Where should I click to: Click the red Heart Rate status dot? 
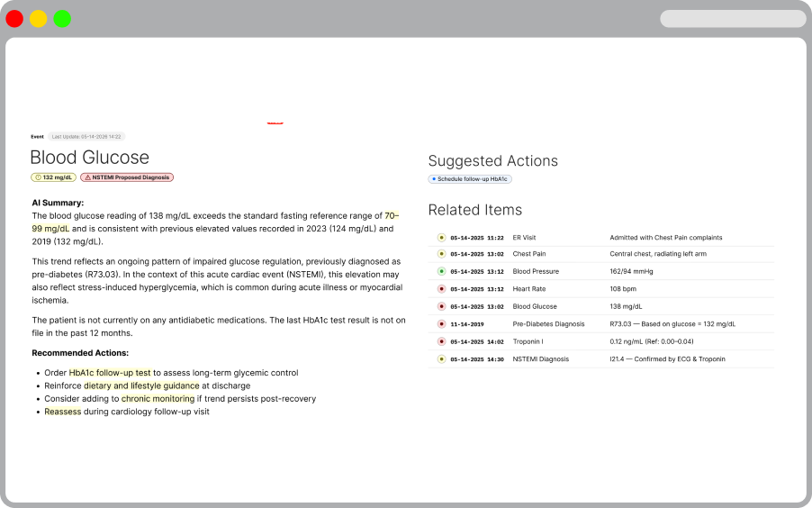click(442, 289)
